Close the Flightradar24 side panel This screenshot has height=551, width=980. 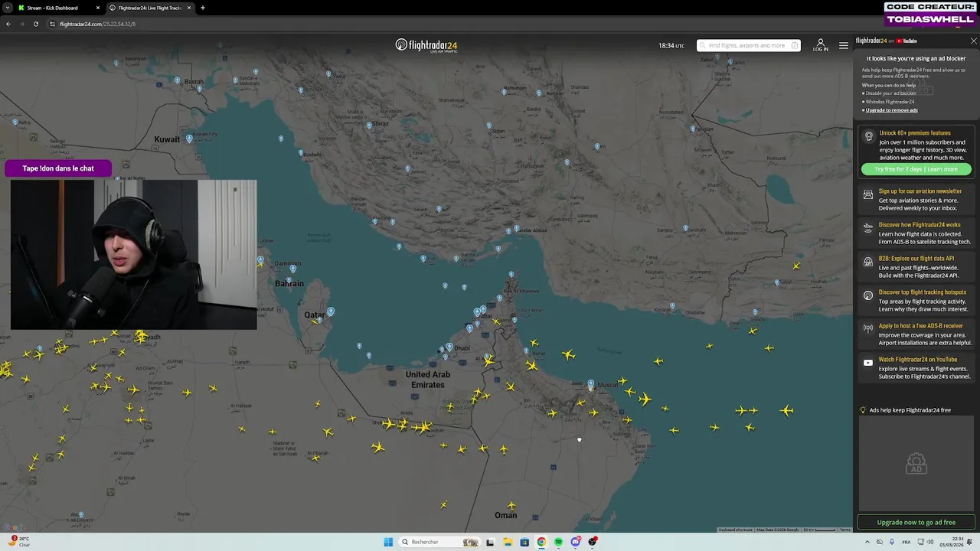[973, 41]
